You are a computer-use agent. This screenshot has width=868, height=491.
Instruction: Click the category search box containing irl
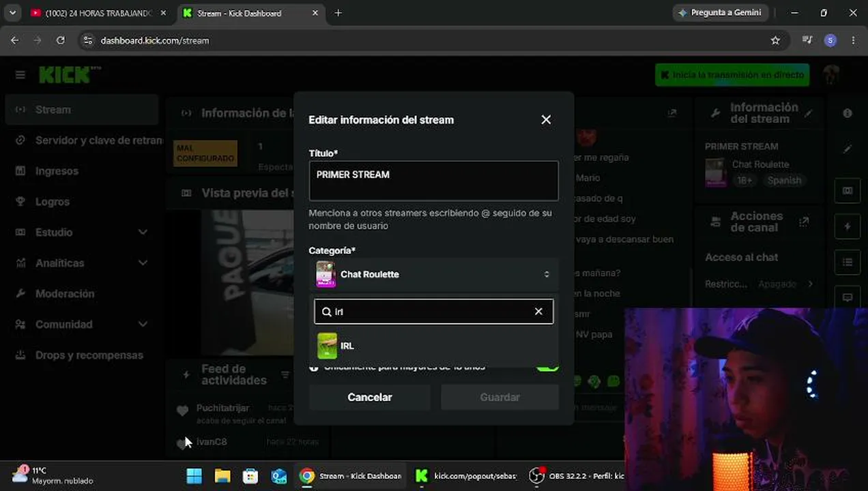[433, 312]
